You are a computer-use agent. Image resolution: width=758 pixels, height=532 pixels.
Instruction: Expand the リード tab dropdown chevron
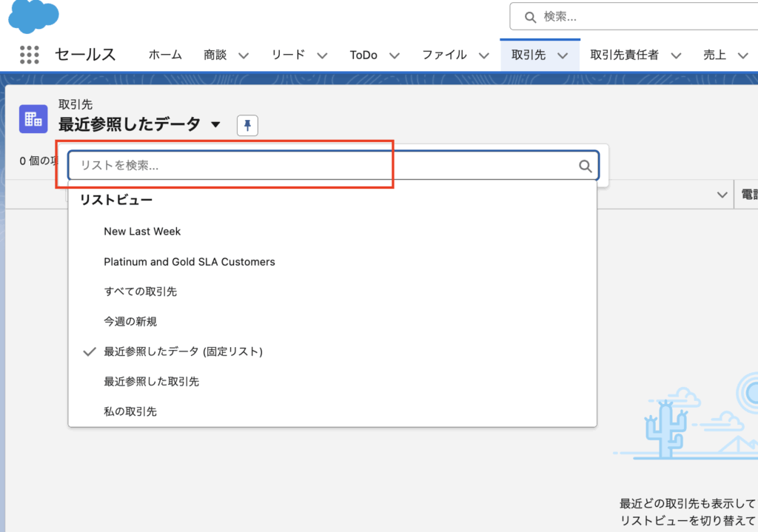click(322, 55)
